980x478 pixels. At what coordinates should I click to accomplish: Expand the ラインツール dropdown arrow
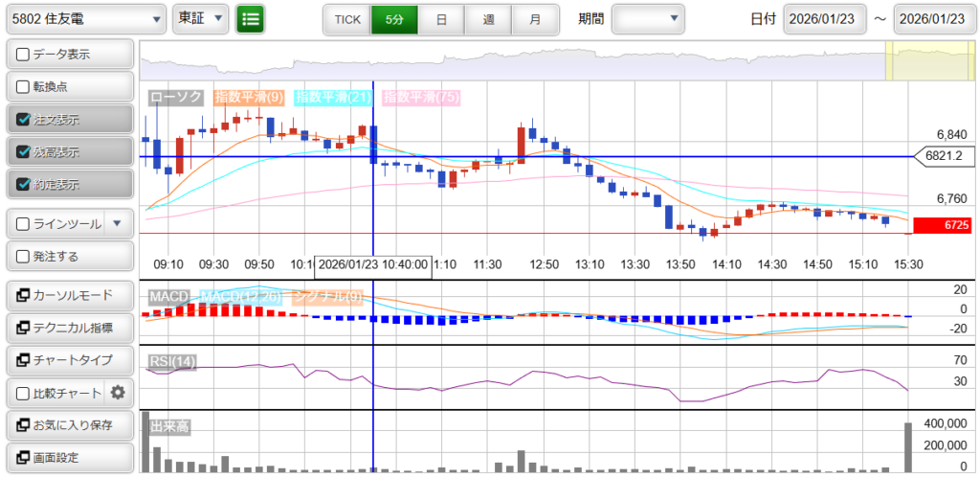tap(117, 224)
